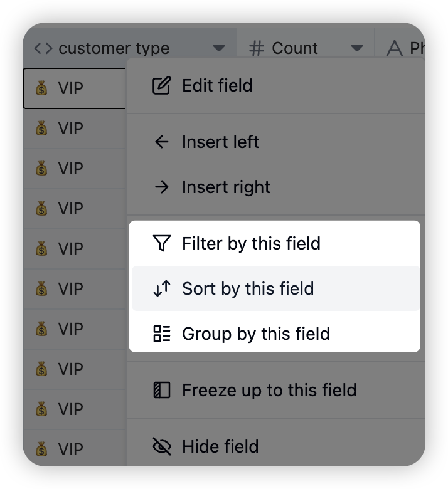This screenshot has width=448, height=489.
Task: Click the sort arrows icon
Action: click(162, 288)
